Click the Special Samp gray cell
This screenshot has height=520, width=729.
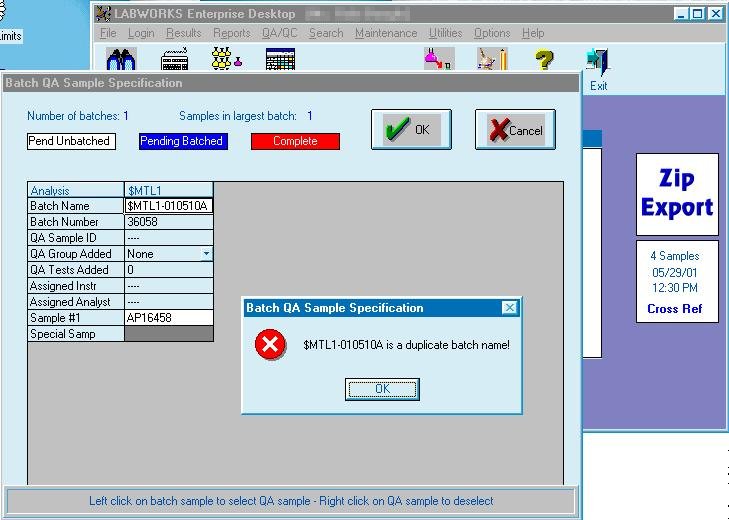click(x=169, y=333)
